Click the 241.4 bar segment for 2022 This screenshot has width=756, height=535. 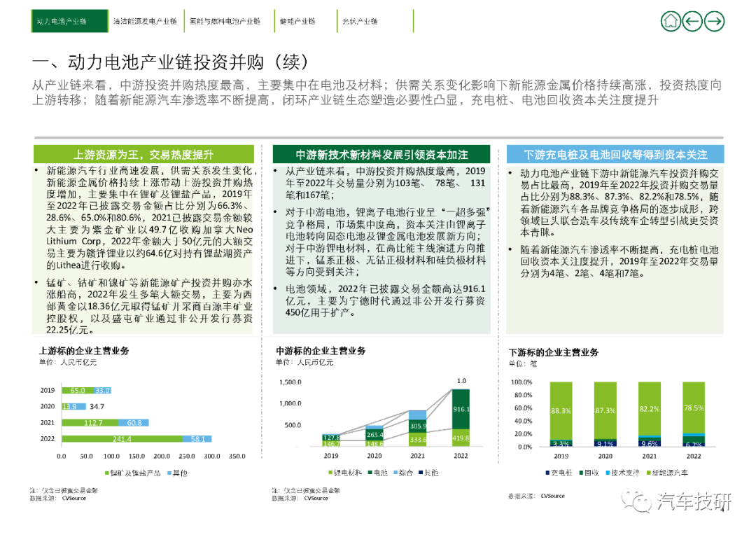(122, 439)
